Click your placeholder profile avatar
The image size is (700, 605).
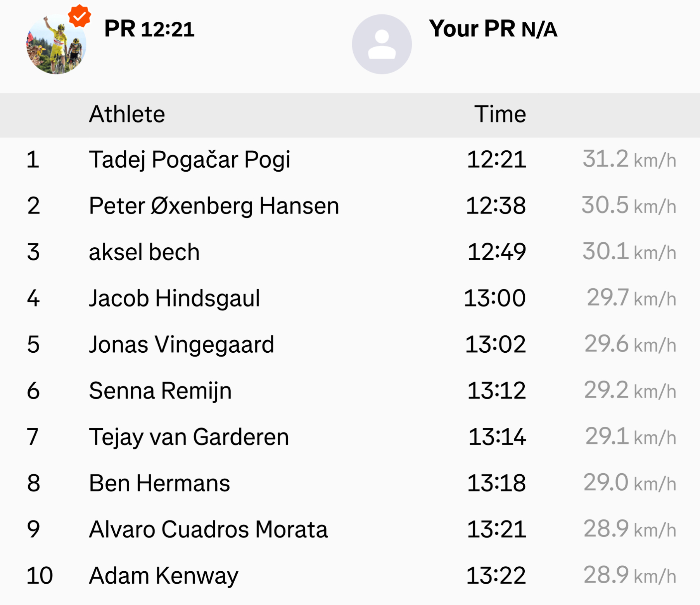(382, 44)
